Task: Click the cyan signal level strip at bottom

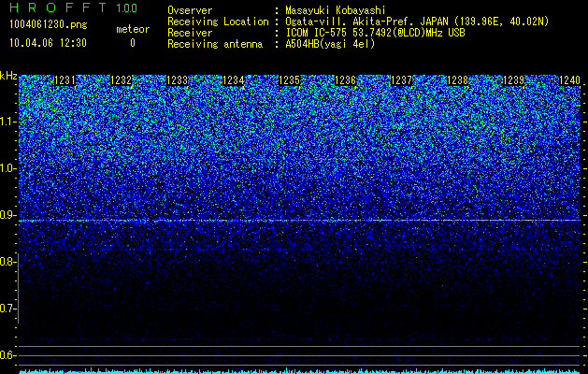Action: (x=299, y=371)
